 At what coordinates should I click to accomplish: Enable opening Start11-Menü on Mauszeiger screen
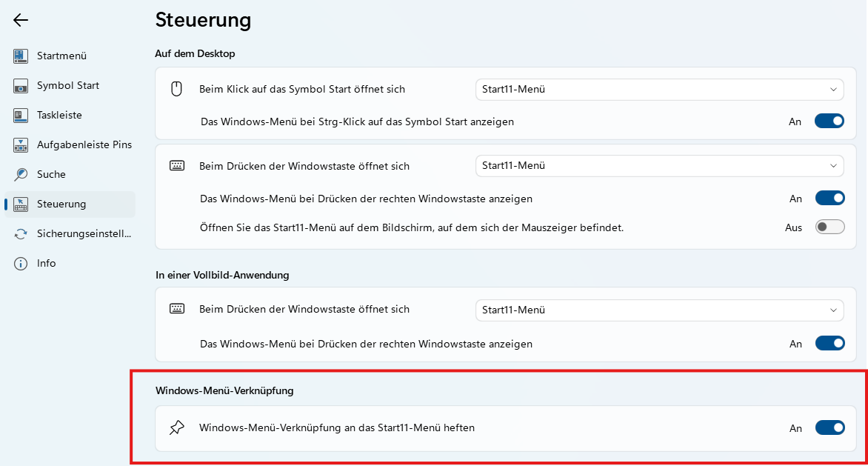(829, 227)
